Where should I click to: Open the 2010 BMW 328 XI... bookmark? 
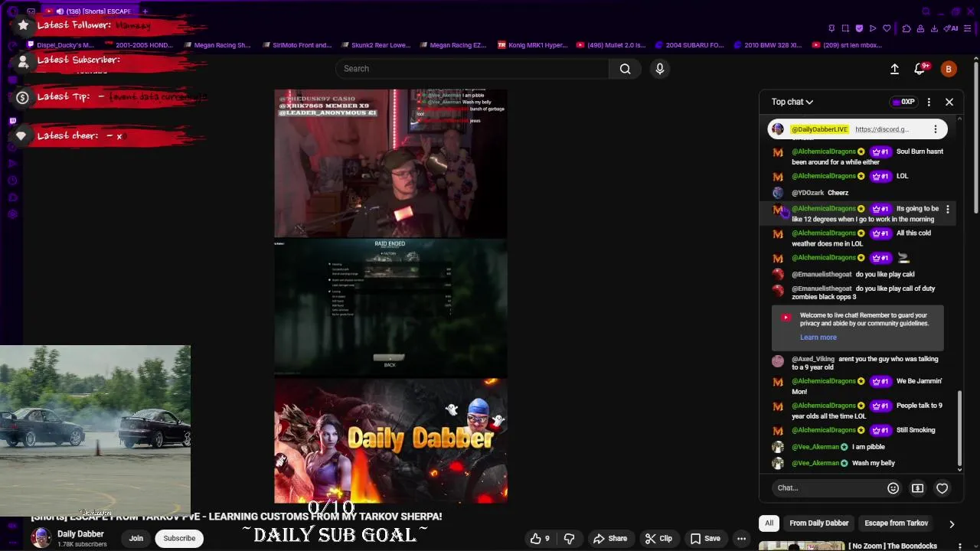[x=768, y=45]
